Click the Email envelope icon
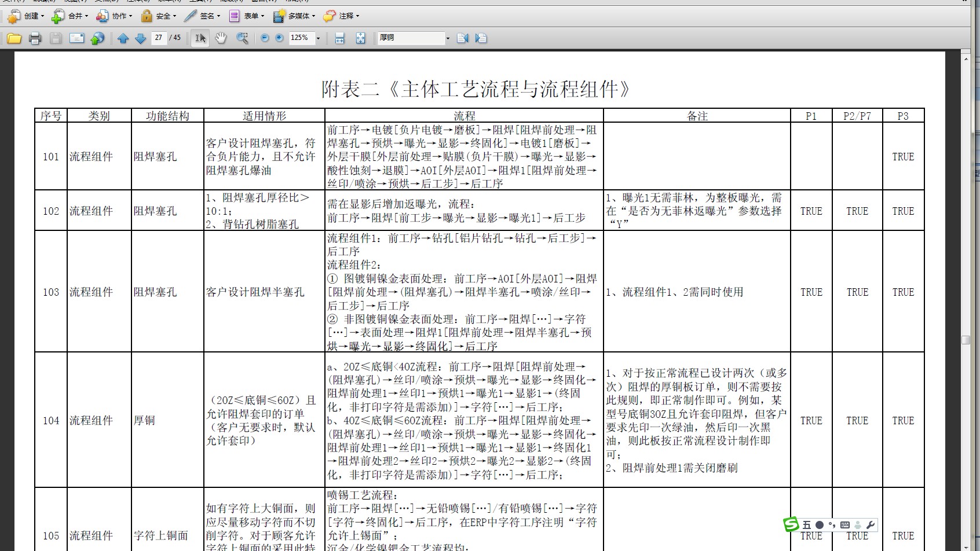Viewport: 980px width, 551px height. pos(76,38)
